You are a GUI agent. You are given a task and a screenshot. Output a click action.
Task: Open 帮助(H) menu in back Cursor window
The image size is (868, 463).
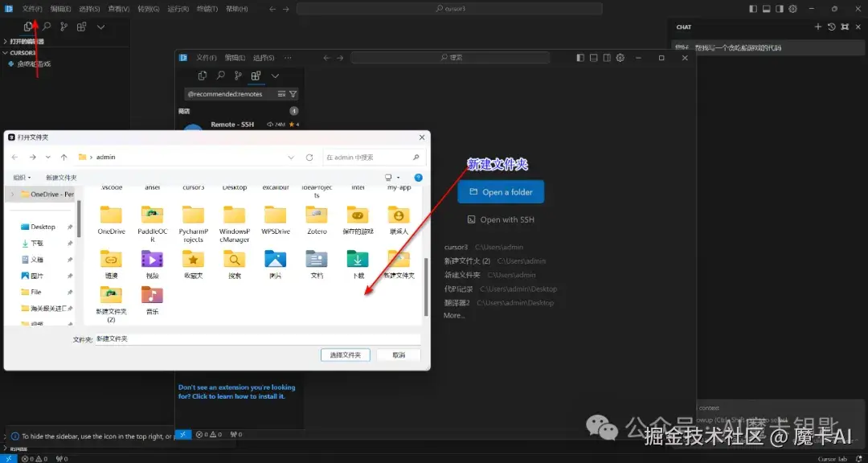237,9
